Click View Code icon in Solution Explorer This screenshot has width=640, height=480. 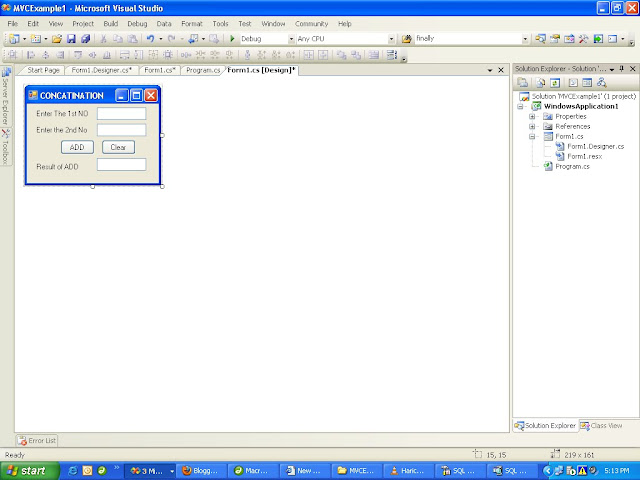tap(573, 83)
